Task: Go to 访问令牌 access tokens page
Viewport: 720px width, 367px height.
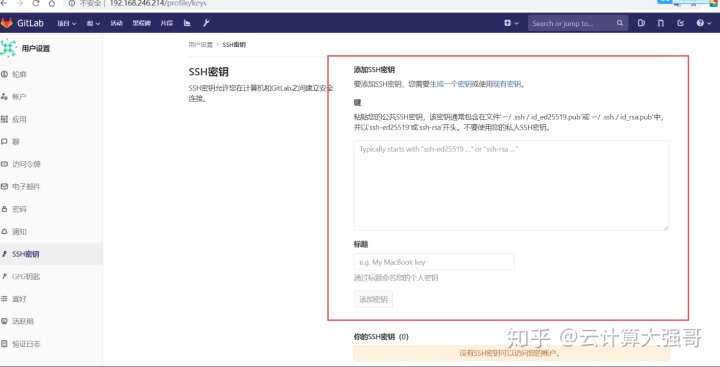Action: pyautogui.click(x=27, y=164)
